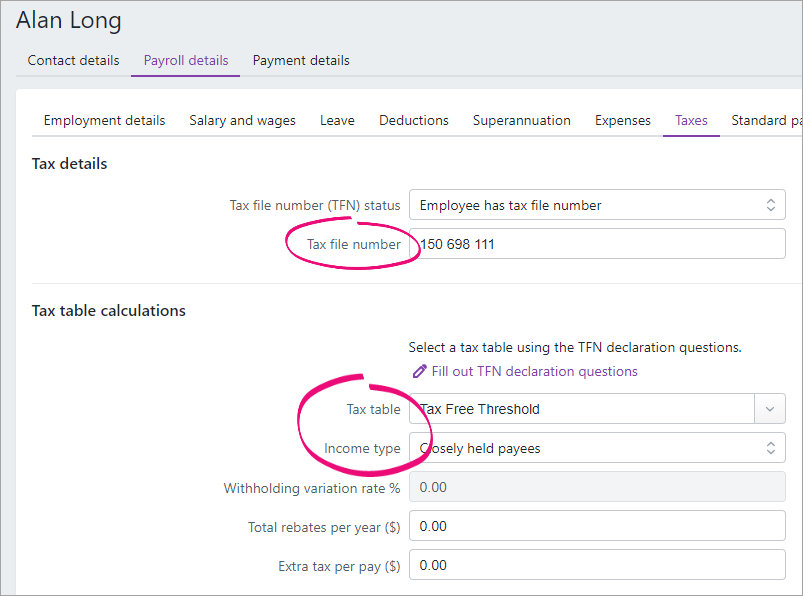Image resolution: width=803 pixels, height=596 pixels.
Task: Open Salary and wages subtab
Action: point(242,120)
